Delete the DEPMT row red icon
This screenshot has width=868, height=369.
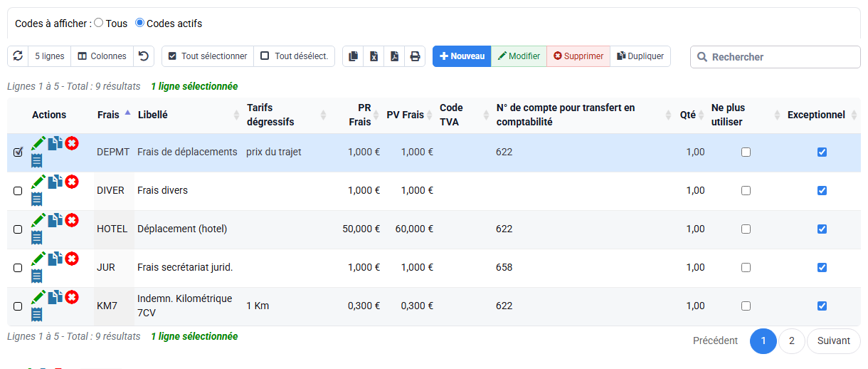point(72,143)
